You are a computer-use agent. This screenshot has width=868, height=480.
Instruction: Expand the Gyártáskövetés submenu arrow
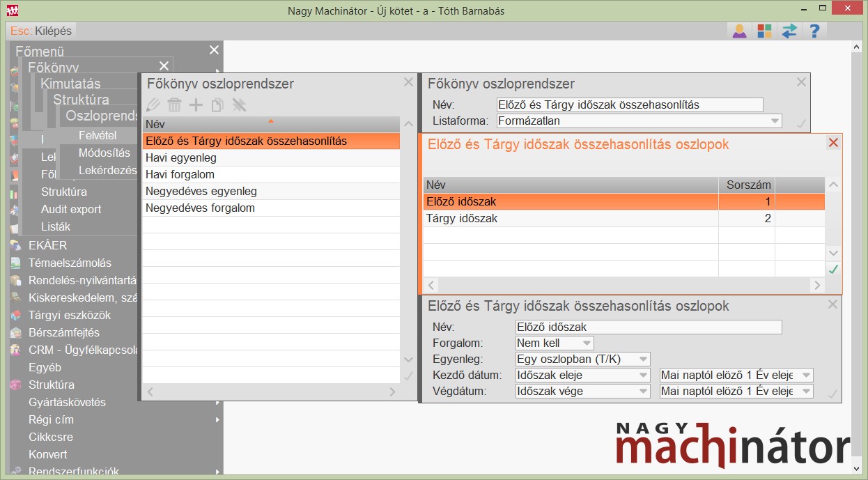(218, 402)
